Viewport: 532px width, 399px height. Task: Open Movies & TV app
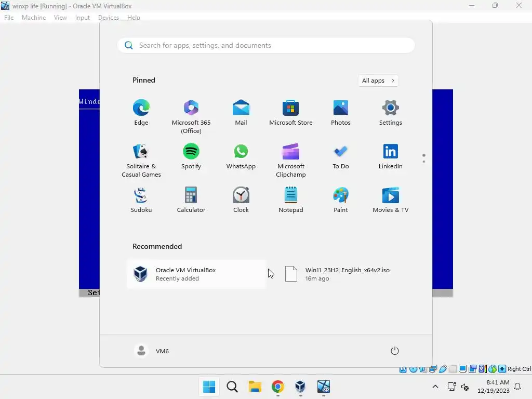(391, 200)
